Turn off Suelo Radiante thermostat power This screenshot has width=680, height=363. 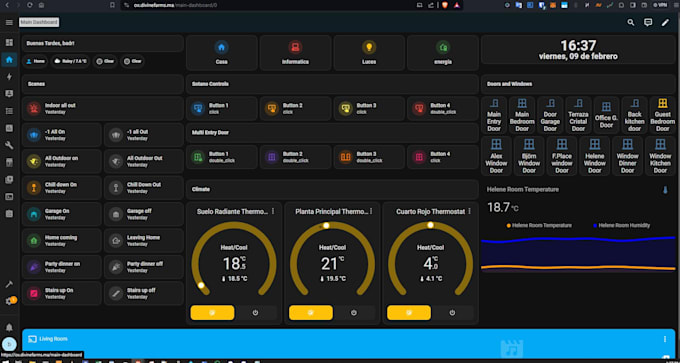point(255,313)
